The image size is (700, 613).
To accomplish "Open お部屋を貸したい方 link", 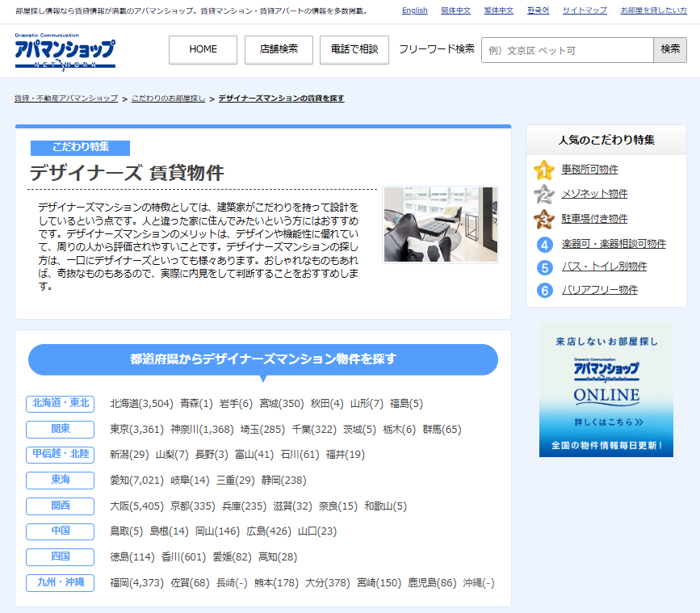I will point(653,10).
